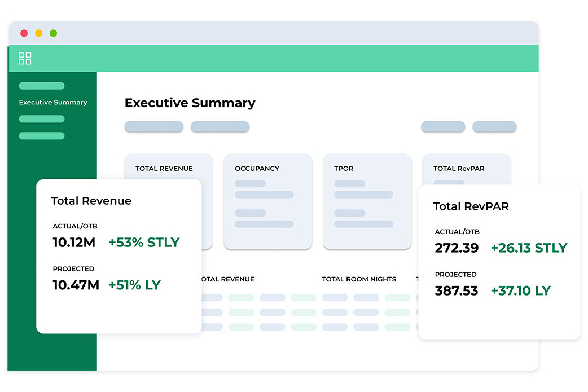Screen dimensions: 588x392
Task: Click the +37.10 LY RevPAR change
Action: coord(520,291)
